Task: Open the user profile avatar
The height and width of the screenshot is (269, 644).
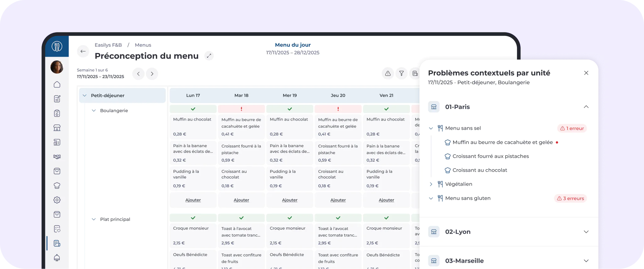Action: 57,67
